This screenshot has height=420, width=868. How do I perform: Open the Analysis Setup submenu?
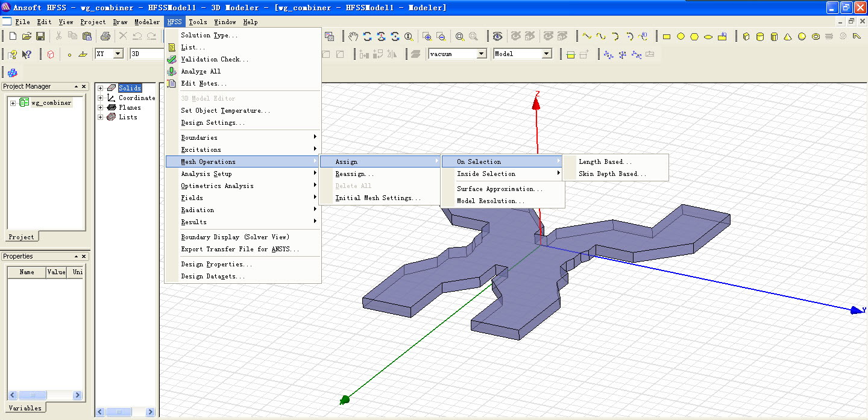[243, 174]
